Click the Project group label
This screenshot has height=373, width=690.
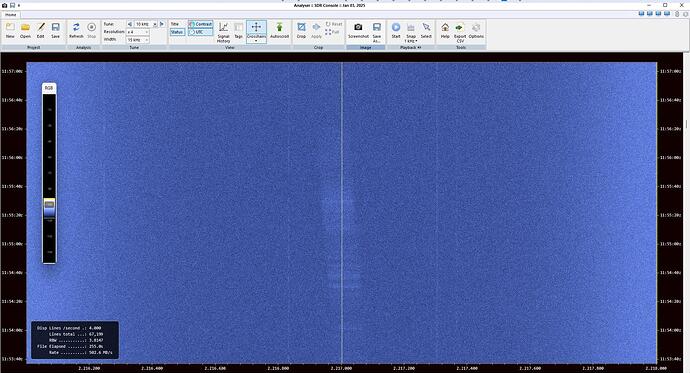coord(34,47)
